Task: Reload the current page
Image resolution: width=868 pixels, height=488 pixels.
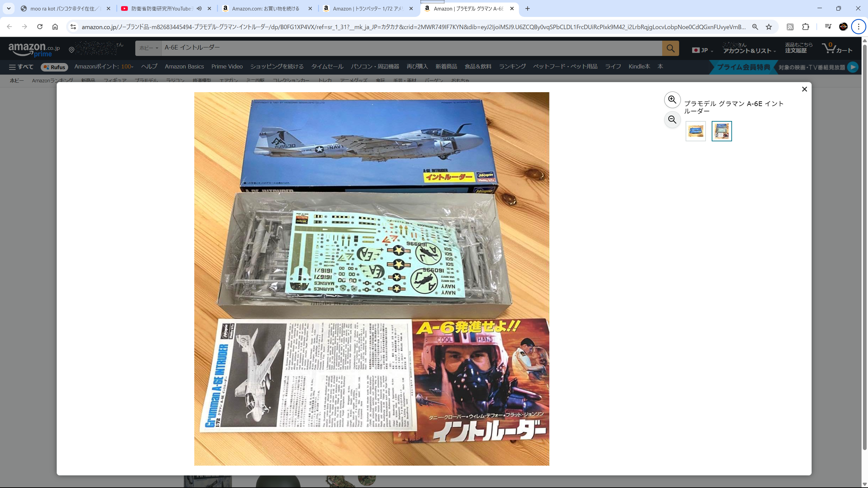Action: (40, 27)
